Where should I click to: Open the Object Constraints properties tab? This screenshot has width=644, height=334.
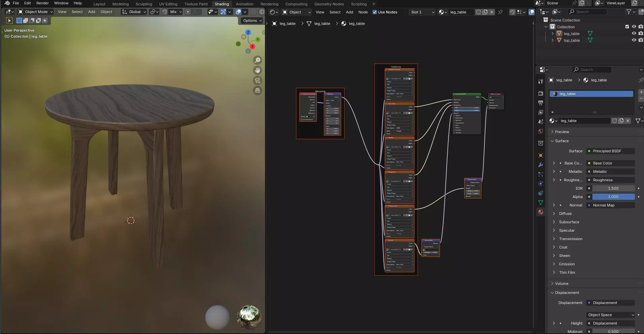[541, 193]
